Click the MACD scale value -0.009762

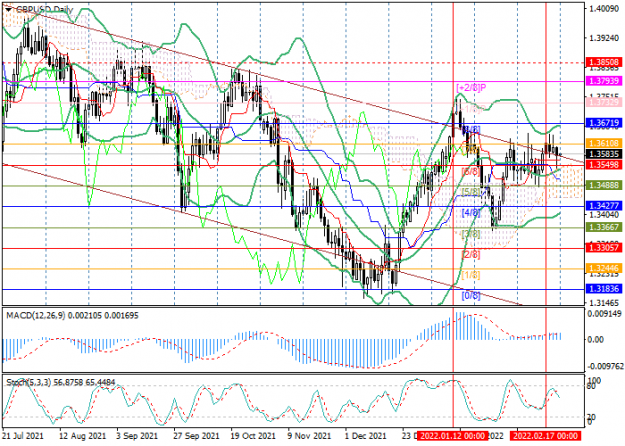[x=603, y=366]
